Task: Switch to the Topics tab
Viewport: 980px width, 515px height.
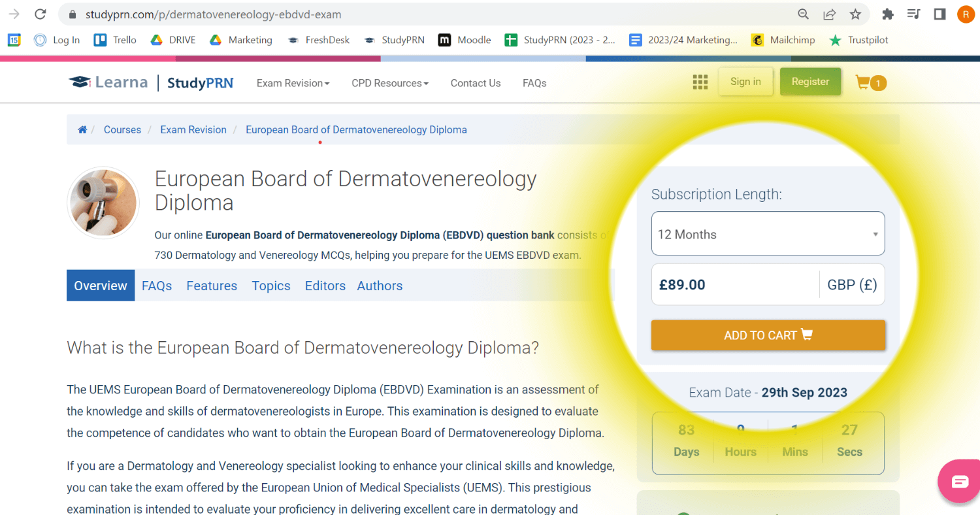Action: click(271, 286)
